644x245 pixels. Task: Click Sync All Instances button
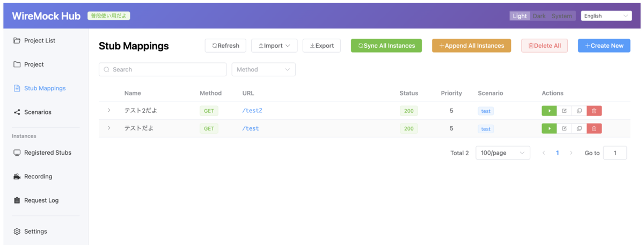386,46
